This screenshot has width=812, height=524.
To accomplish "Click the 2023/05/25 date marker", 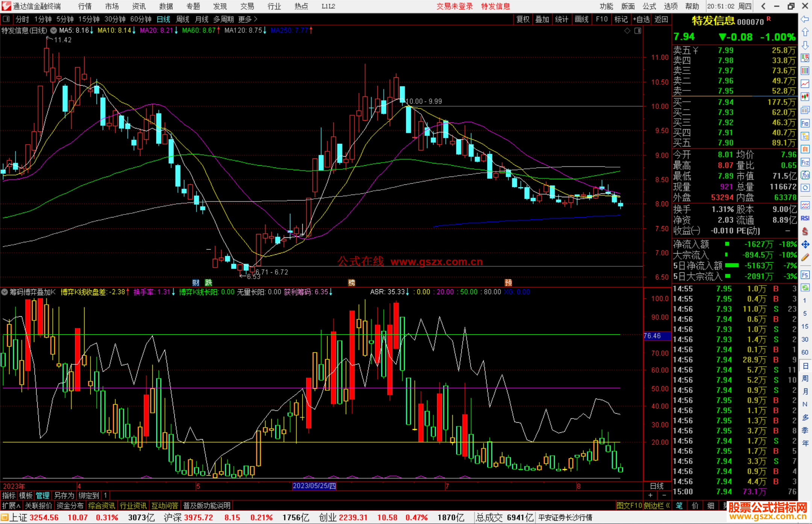I will pos(314,486).
